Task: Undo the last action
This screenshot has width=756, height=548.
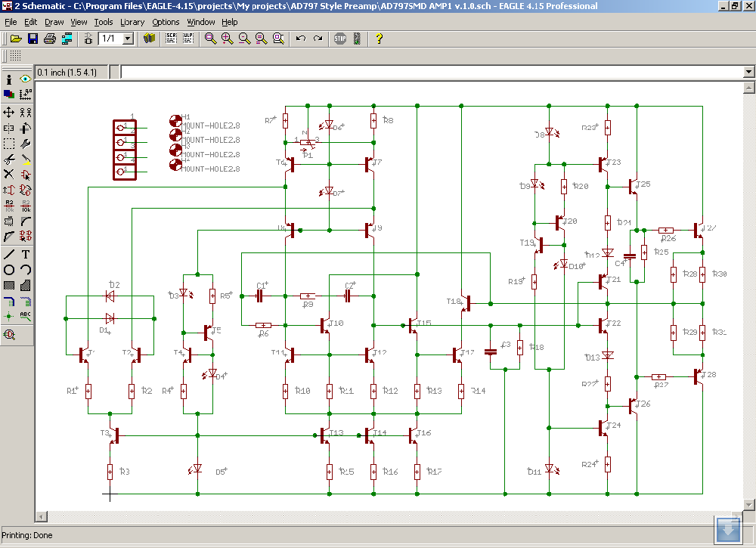Action: (301, 39)
